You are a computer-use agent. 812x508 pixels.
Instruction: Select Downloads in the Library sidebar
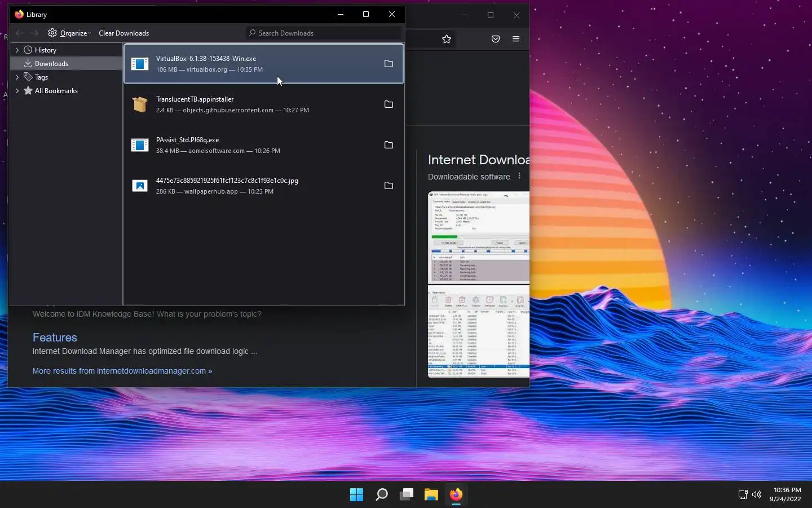coord(67,63)
